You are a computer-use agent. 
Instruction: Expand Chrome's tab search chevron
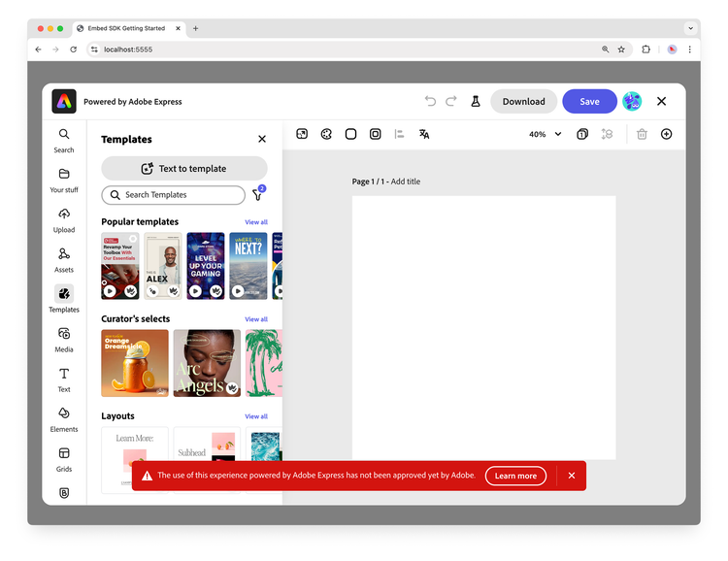tap(691, 28)
